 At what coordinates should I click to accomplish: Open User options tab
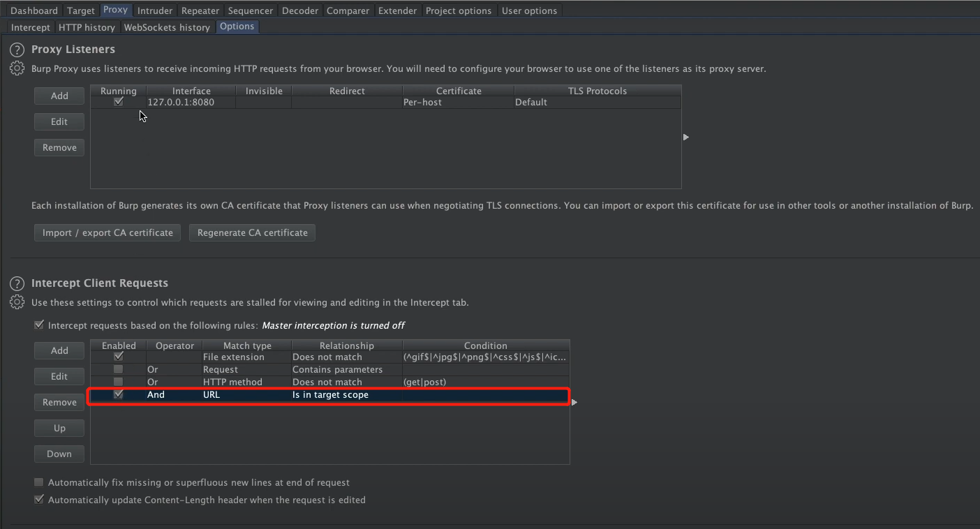tap(530, 10)
